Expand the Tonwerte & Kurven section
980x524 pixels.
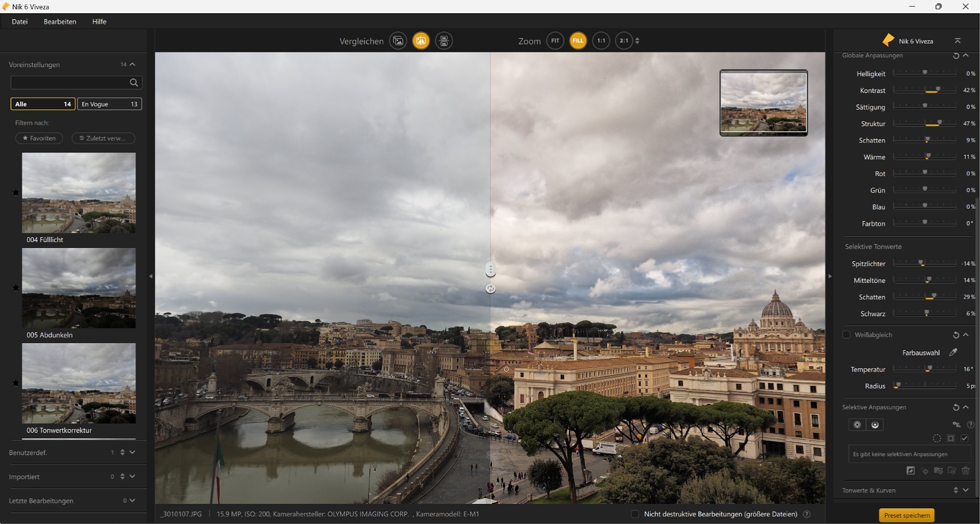966,490
